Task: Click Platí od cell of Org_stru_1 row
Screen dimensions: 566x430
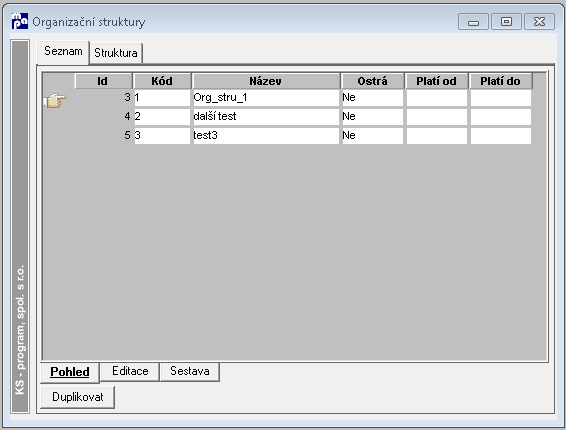Action: click(436, 98)
